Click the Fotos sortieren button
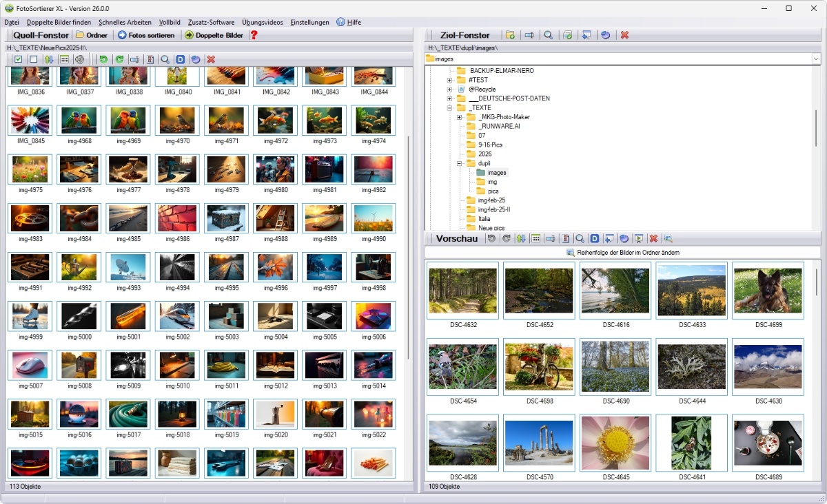827x504 pixels. coord(145,35)
